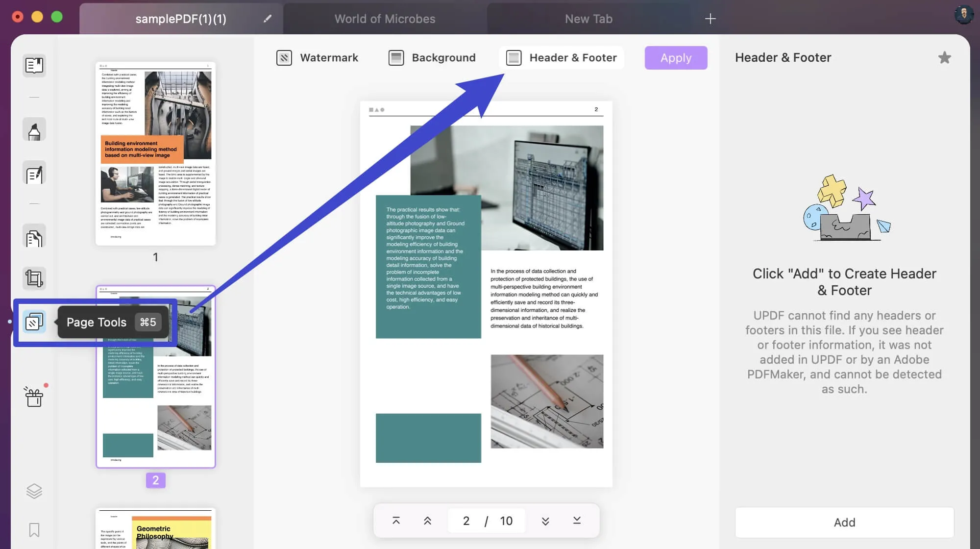The height and width of the screenshot is (549, 980).
Task: Click the Bookmark panel icon in sidebar
Action: 34,529
